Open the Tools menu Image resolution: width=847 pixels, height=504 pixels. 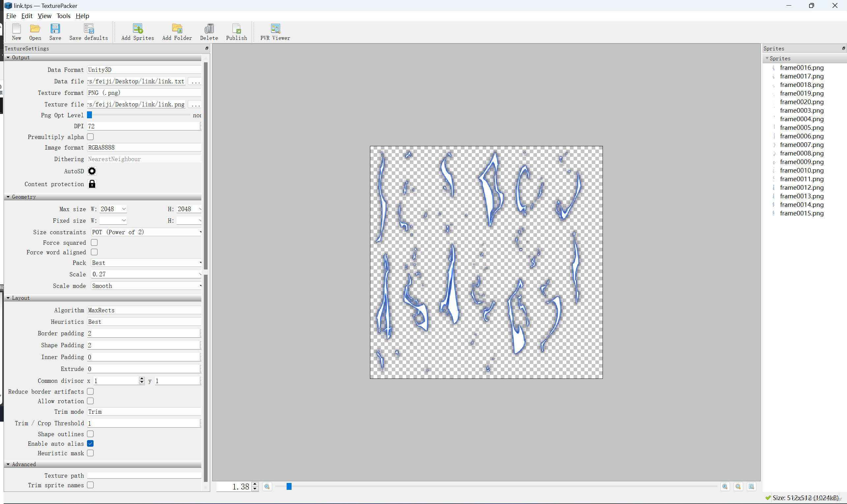point(64,15)
